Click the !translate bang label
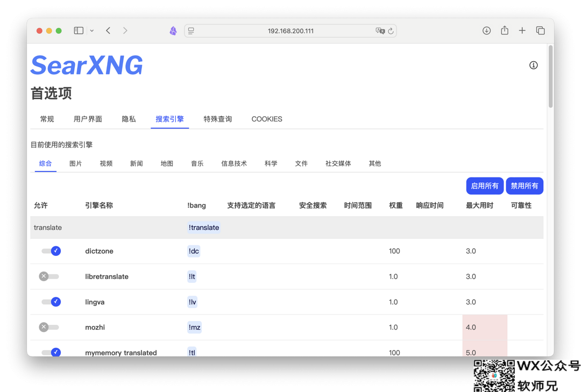The width and height of the screenshot is (581, 392). (x=204, y=227)
